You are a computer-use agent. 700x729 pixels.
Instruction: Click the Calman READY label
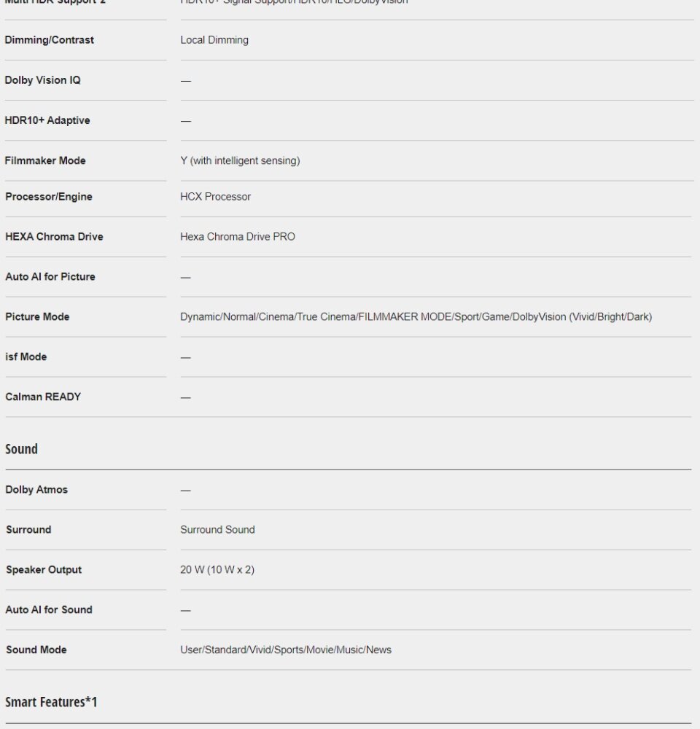point(43,397)
